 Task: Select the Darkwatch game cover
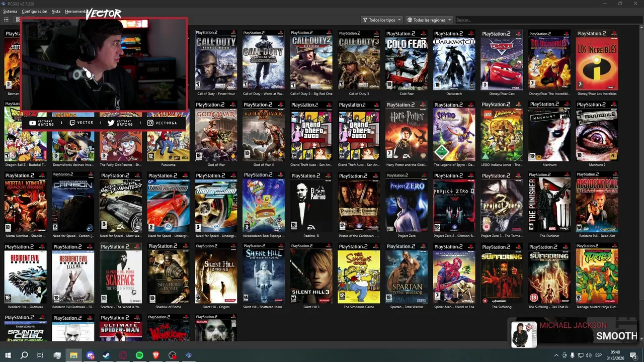click(454, 60)
